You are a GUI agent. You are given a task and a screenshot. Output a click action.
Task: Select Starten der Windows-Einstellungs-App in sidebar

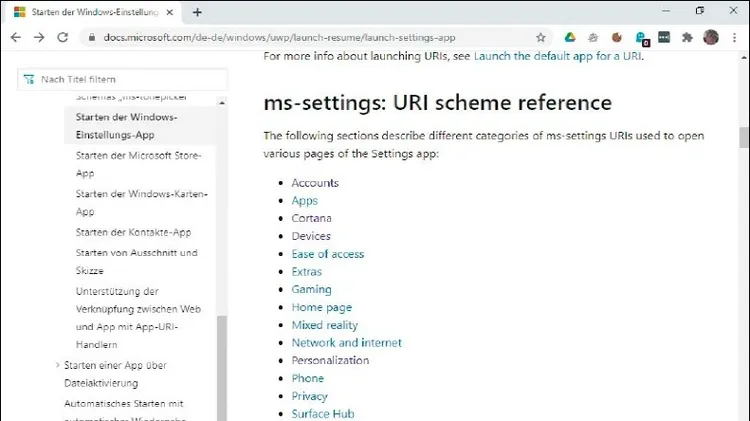[x=140, y=126]
